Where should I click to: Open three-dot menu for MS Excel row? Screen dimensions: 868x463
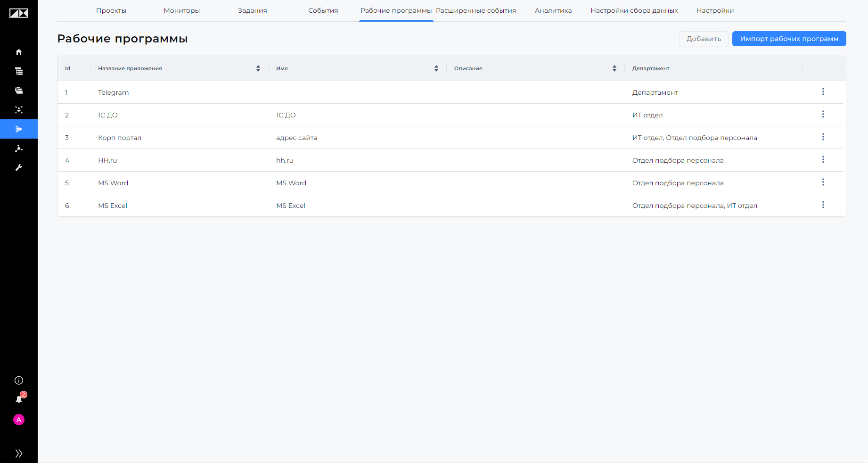pos(823,205)
